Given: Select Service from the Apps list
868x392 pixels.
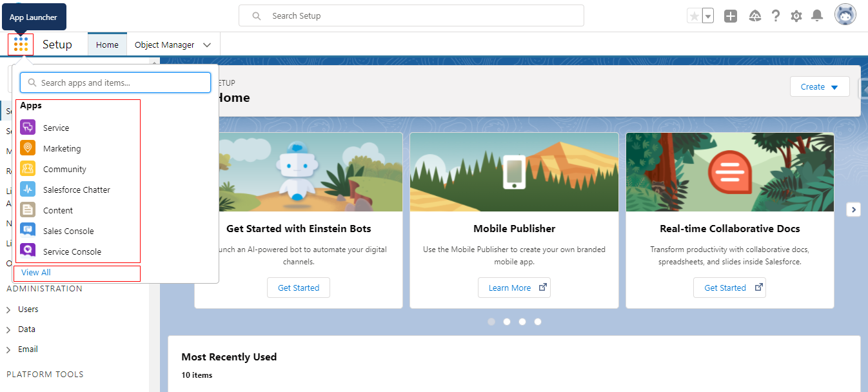Looking at the screenshot, I should [x=56, y=128].
